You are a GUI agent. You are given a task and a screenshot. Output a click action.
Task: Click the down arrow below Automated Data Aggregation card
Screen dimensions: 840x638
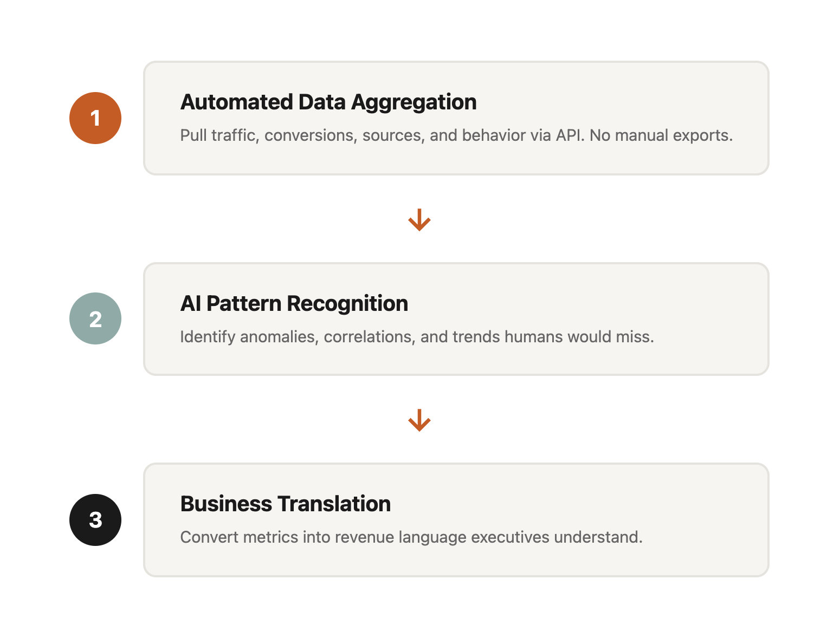[x=419, y=220]
